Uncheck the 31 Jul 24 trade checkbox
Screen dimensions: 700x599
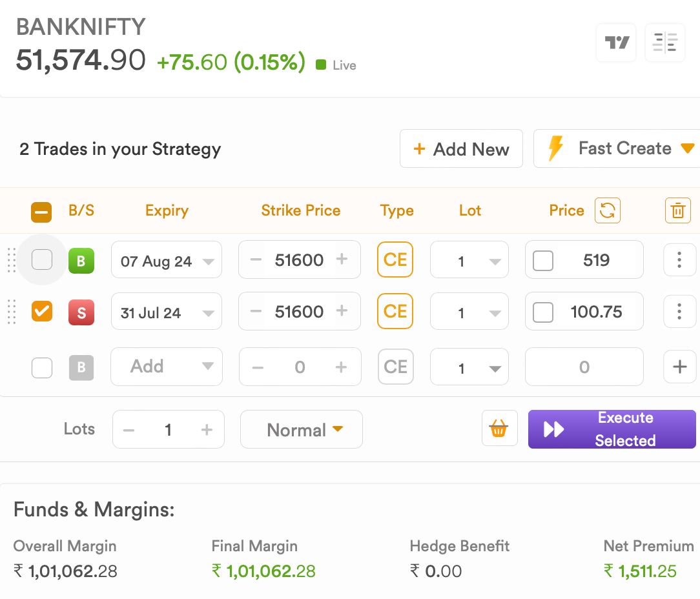point(42,311)
